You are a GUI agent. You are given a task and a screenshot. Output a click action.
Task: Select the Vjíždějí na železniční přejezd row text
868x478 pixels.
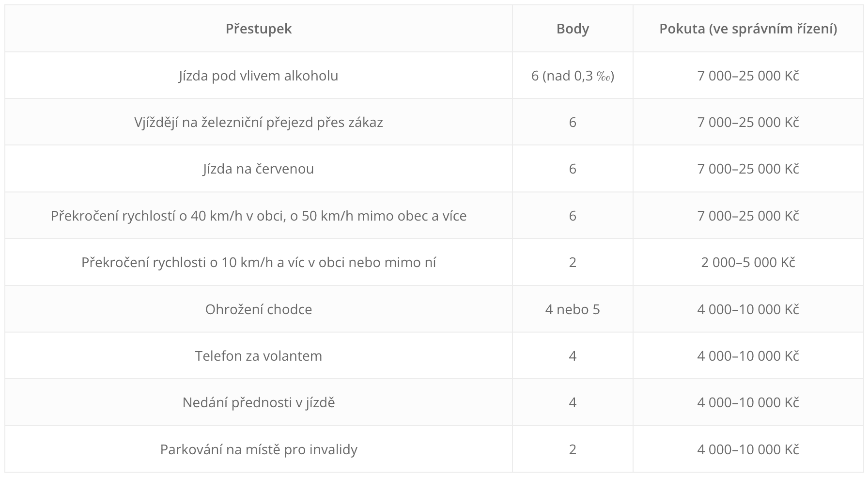point(259,122)
